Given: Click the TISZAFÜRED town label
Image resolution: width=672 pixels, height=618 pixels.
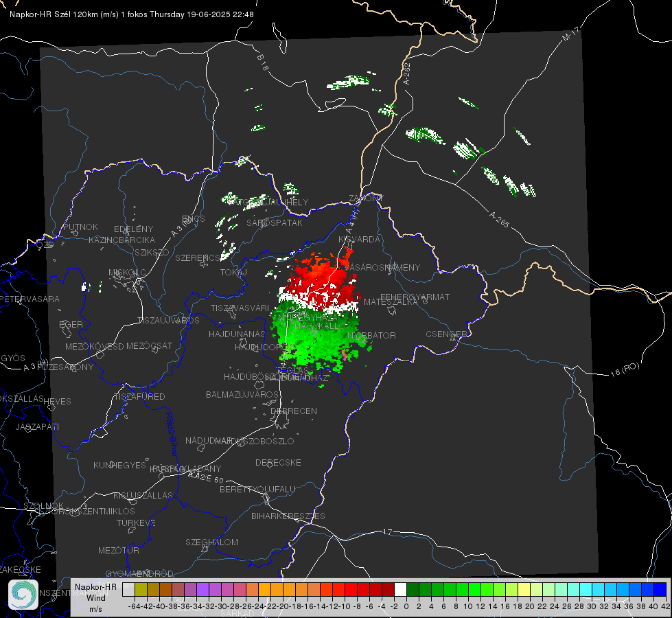Looking at the screenshot, I should (140, 396).
